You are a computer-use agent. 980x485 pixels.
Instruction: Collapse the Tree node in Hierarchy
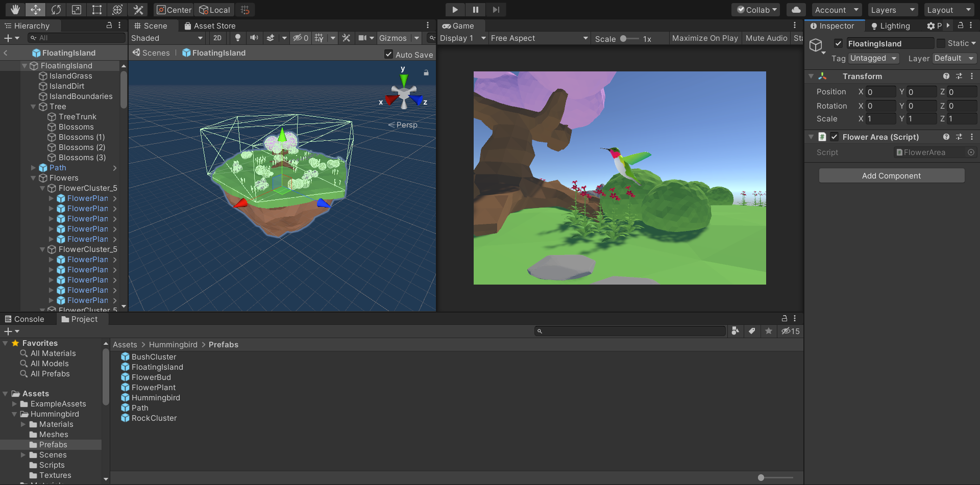tap(34, 107)
